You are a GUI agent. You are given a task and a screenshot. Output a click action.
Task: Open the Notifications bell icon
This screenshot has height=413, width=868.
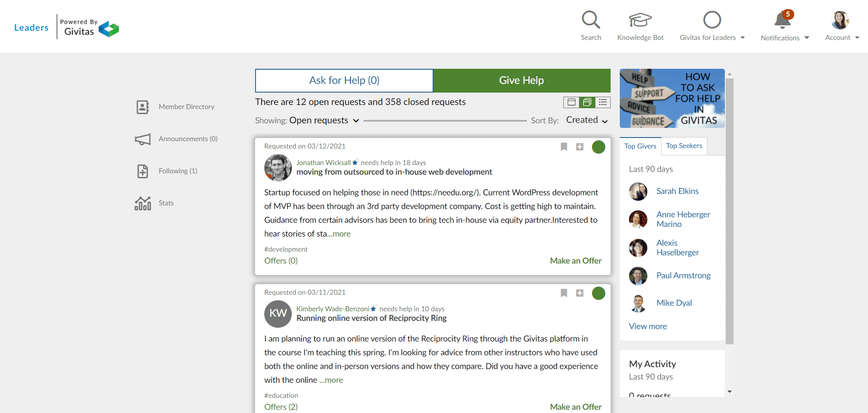click(x=783, y=20)
